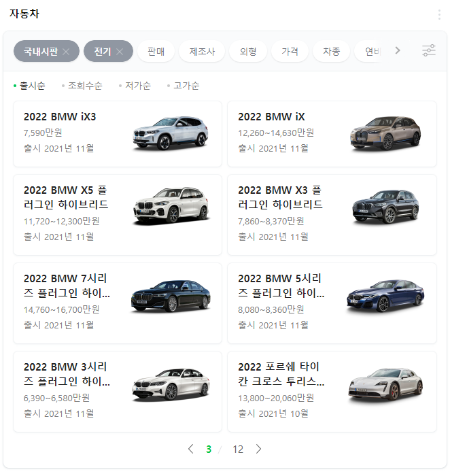Remove the 국내시판 filter with its X
The width and height of the screenshot is (450, 476).
(x=66, y=52)
